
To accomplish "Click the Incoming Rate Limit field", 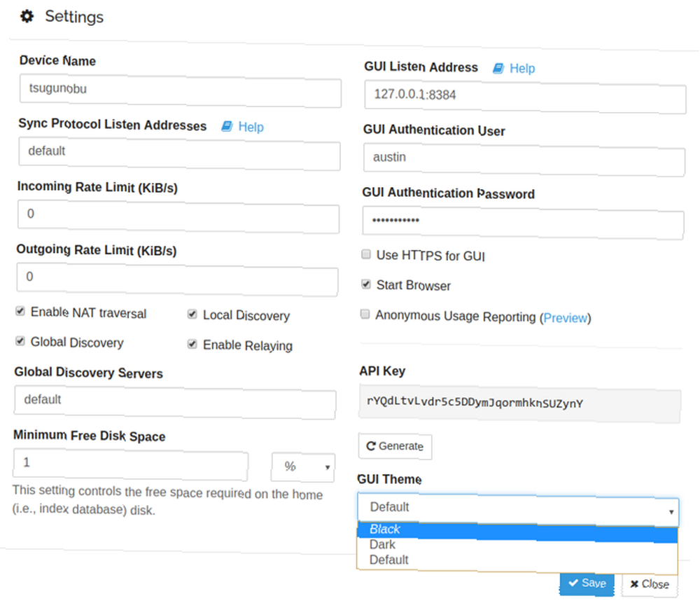I will coord(178,216).
